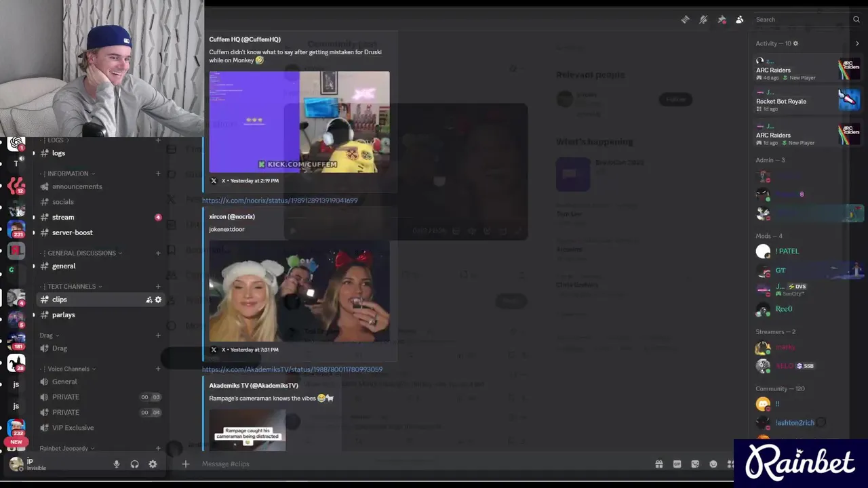Join the Drag stage channel
The image size is (868, 488).
pos(60,348)
